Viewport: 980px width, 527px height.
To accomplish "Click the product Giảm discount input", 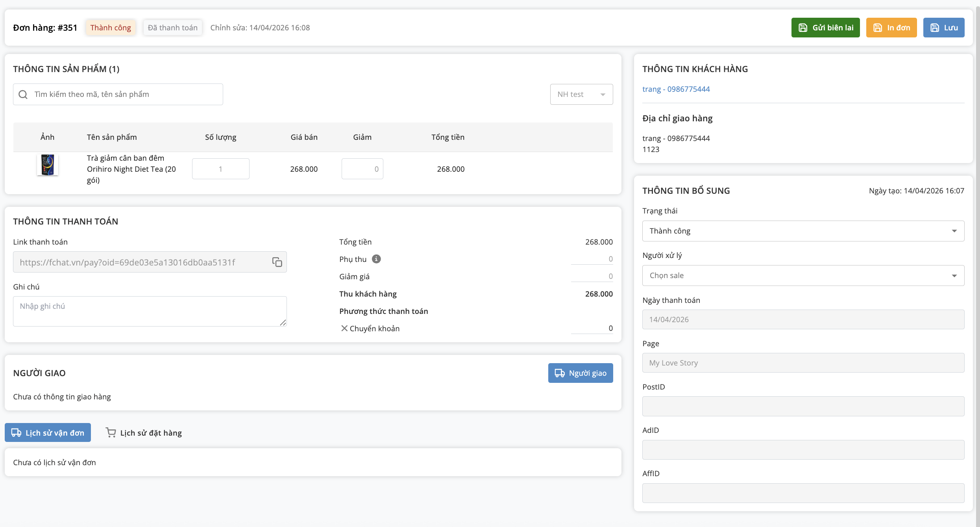I will [362, 169].
